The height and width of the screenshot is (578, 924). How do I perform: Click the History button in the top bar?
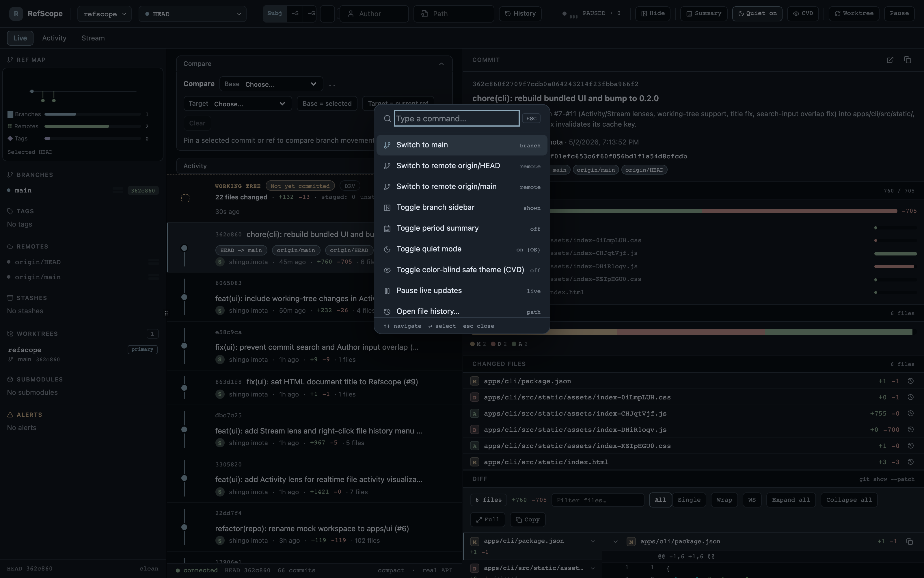click(x=520, y=14)
